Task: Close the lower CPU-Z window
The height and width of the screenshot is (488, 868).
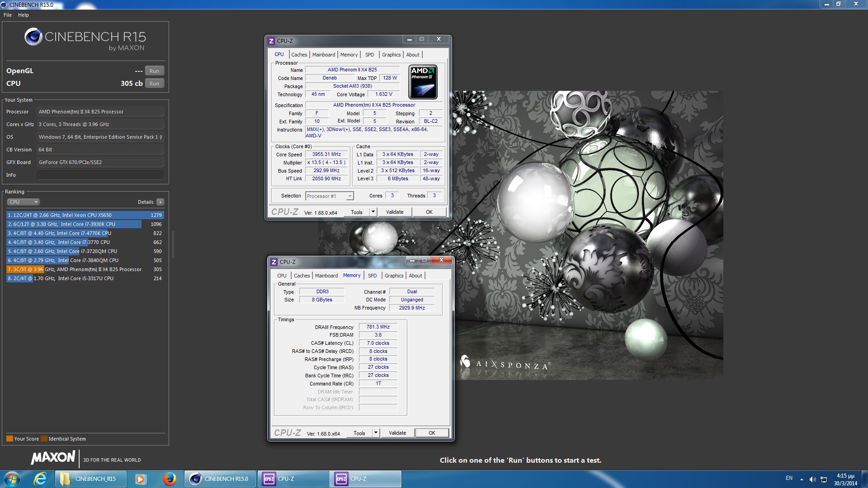Action: (x=441, y=260)
